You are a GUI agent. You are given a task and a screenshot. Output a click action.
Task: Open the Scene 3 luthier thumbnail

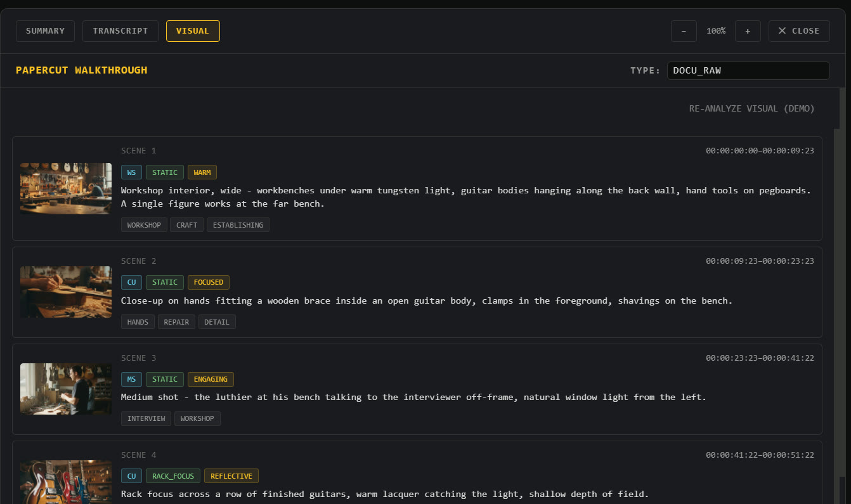(x=66, y=389)
